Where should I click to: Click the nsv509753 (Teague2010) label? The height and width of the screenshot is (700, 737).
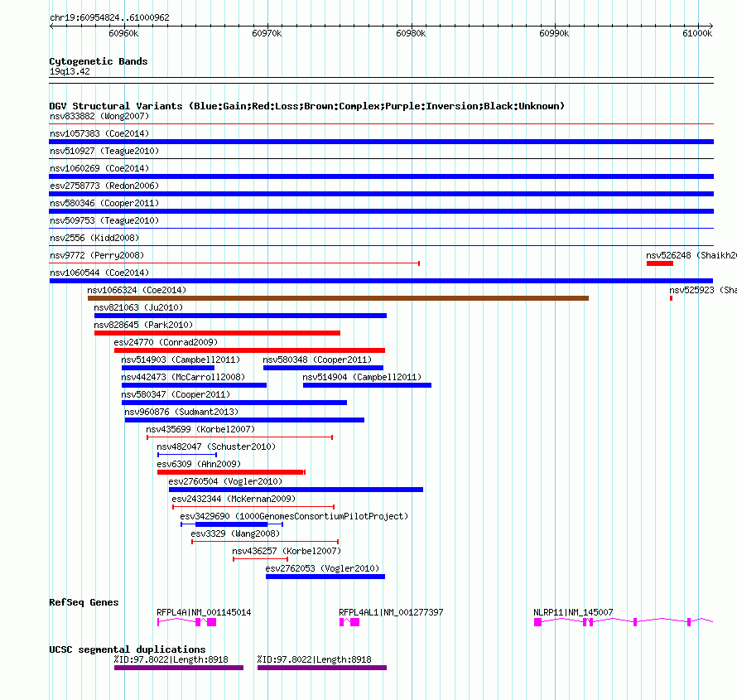click(104, 220)
